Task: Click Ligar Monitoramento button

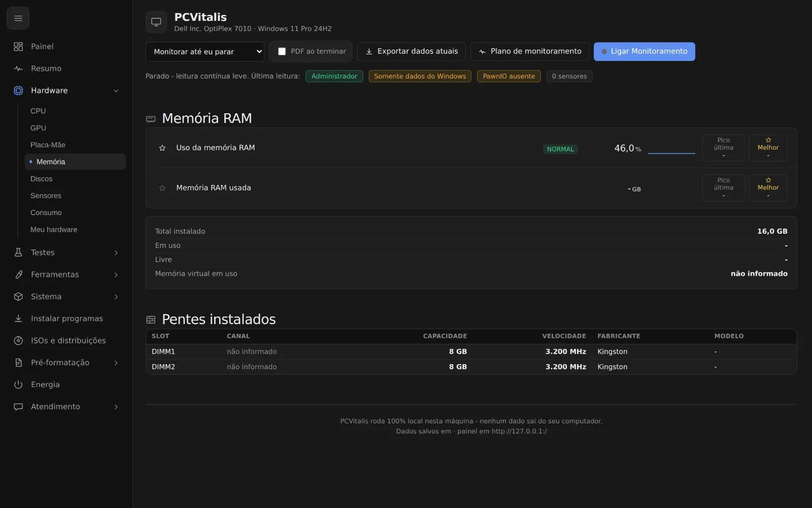Action: 645,51
